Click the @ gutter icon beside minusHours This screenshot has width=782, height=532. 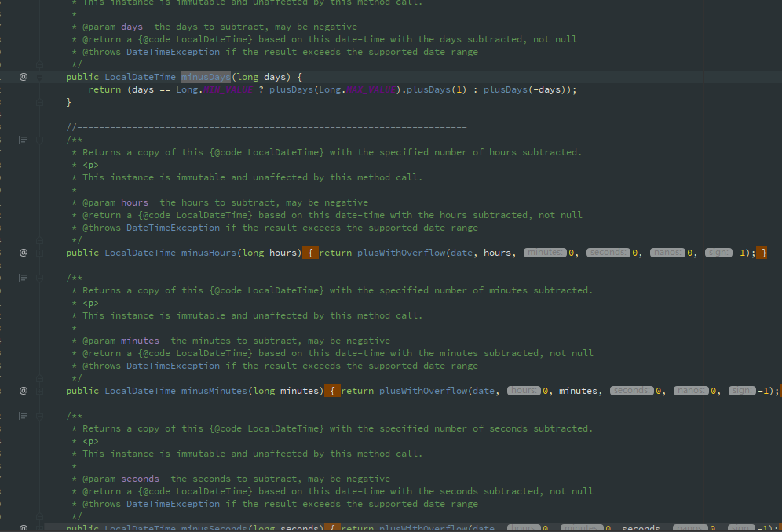(x=24, y=253)
